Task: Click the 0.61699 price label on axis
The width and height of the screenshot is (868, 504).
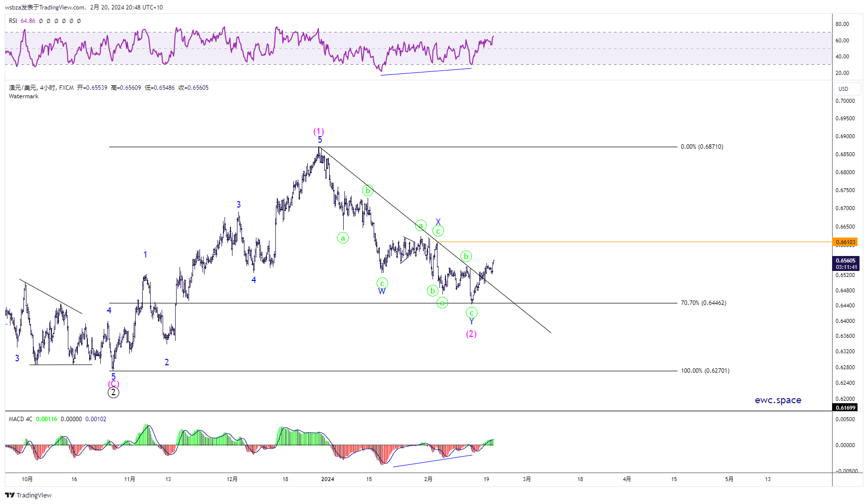Action: [846, 408]
